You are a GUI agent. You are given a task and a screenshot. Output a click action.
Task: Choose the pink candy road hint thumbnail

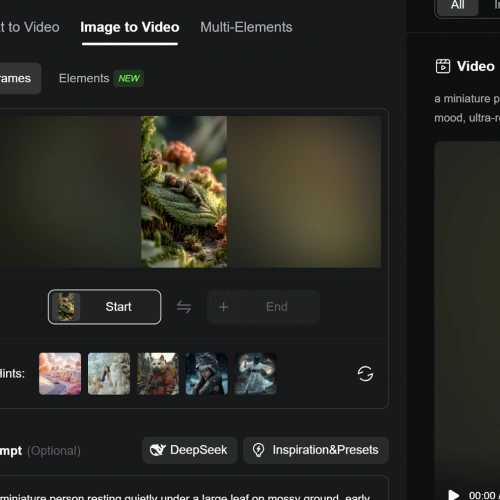[60, 374]
